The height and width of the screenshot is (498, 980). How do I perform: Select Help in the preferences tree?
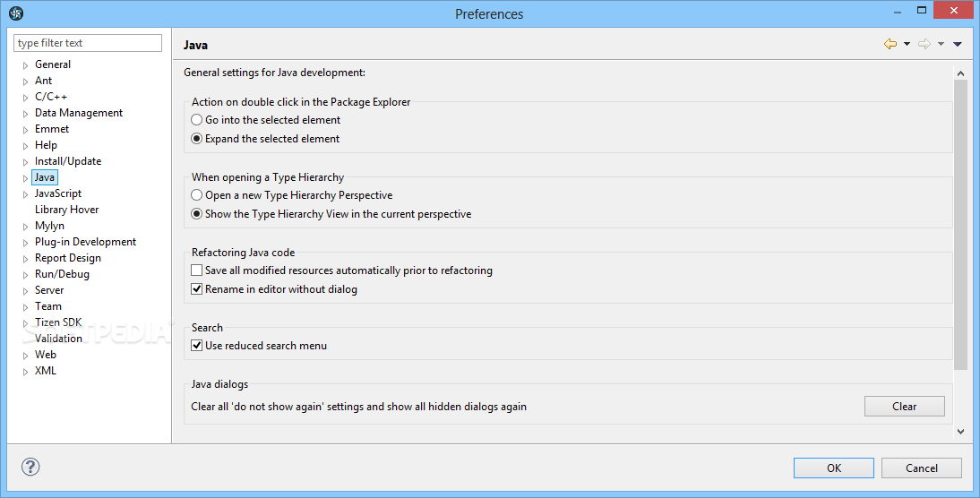[46, 145]
